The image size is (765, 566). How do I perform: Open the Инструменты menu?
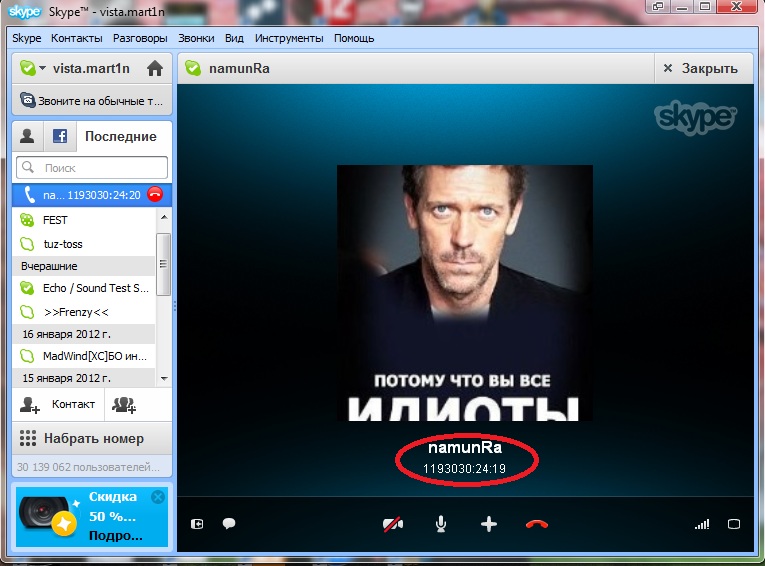pos(289,38)
